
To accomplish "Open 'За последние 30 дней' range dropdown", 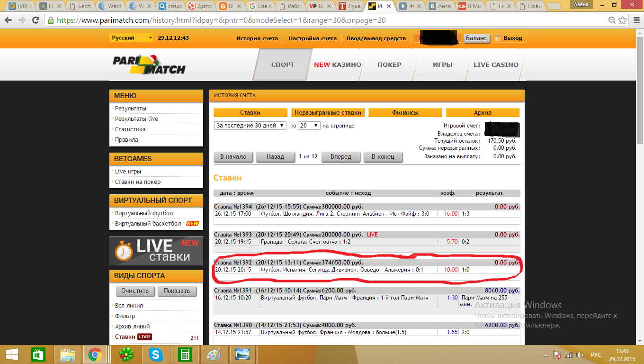I will pos(250,126).
